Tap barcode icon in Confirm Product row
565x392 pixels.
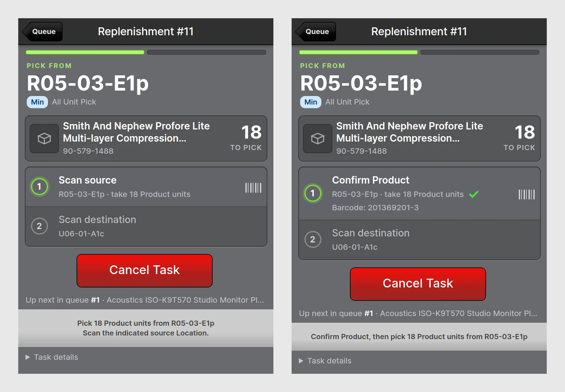(527, 194)
